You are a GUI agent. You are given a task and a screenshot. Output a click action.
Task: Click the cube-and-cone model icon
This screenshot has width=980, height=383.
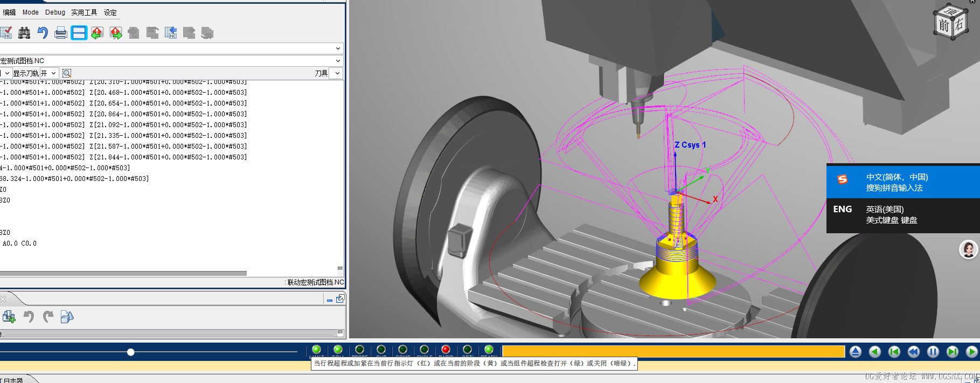67,317
